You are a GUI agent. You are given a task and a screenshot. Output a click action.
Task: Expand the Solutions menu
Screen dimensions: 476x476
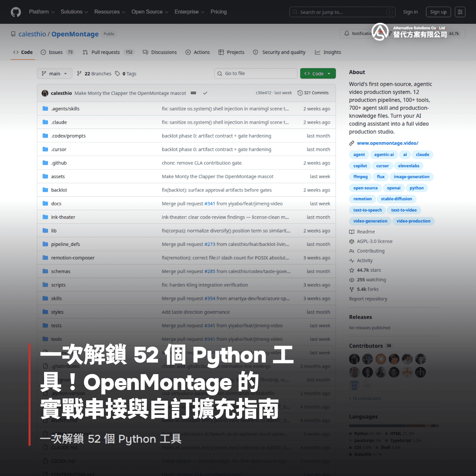[x=74, y=12]
